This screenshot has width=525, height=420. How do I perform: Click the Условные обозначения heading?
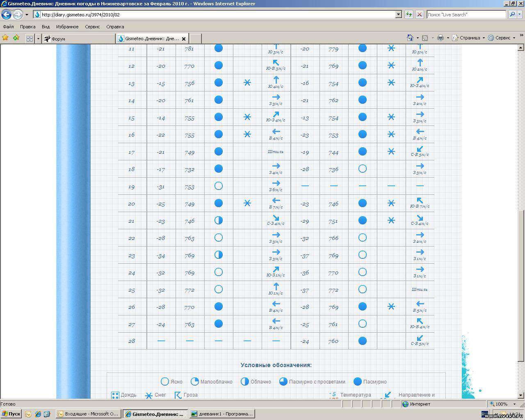[x=276, y=365]
